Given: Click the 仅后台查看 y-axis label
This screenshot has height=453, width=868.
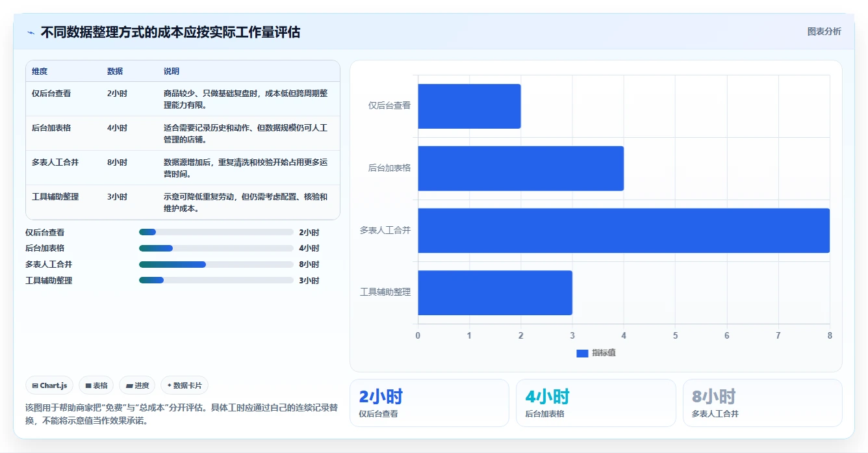Looking at the screenshot, I should pos(389,105).
